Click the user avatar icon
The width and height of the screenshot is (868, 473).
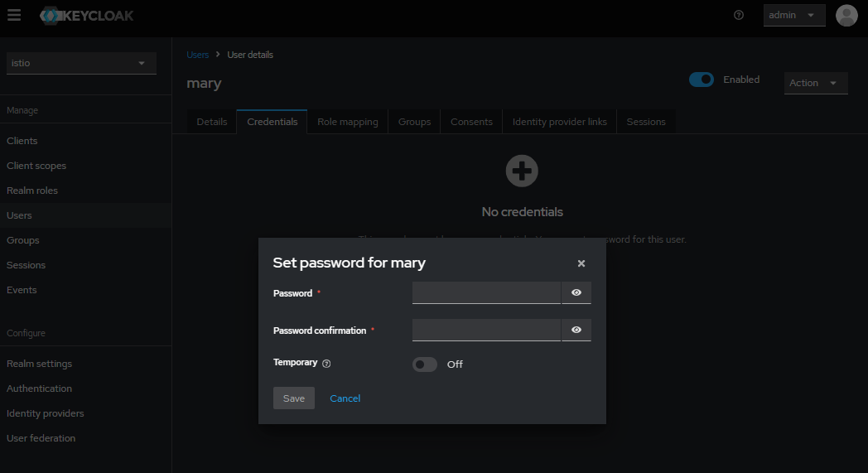[x=846, y=15]
